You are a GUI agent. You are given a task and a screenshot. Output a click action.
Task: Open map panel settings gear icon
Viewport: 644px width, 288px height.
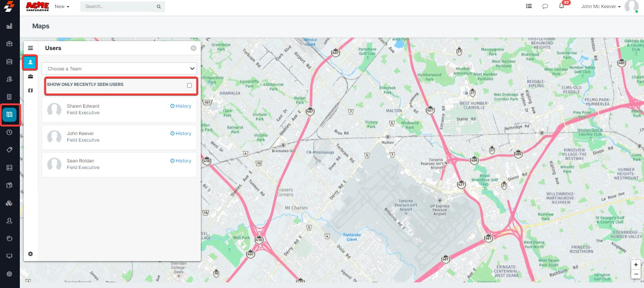[30, 254]
